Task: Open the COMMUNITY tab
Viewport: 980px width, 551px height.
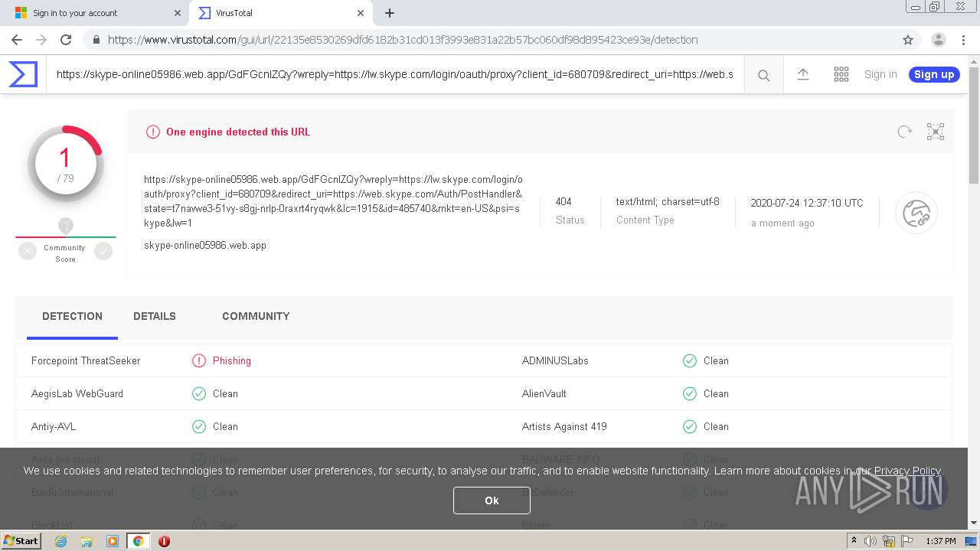Action: tap(256, 316)
